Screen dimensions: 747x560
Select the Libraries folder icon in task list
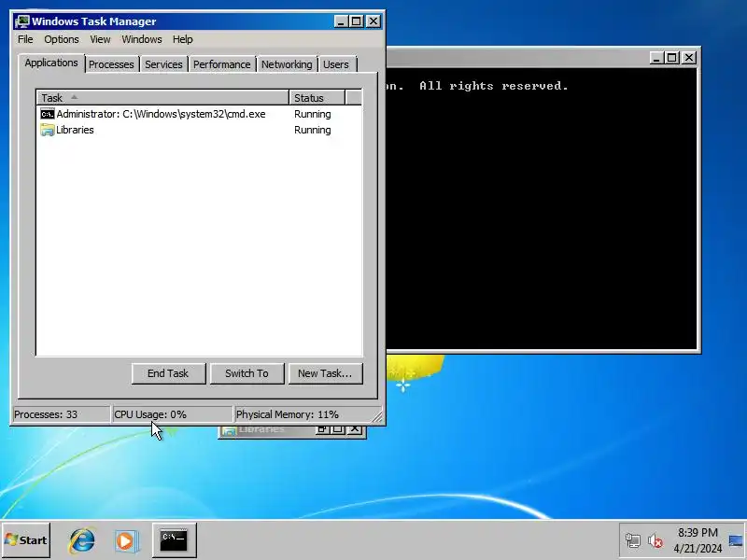(48, 130)
